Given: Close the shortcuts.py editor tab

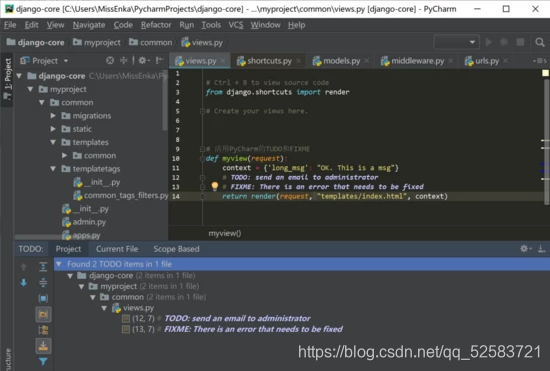Looking at the screenshot, I should pyautogui.click(x=299, y=61).
